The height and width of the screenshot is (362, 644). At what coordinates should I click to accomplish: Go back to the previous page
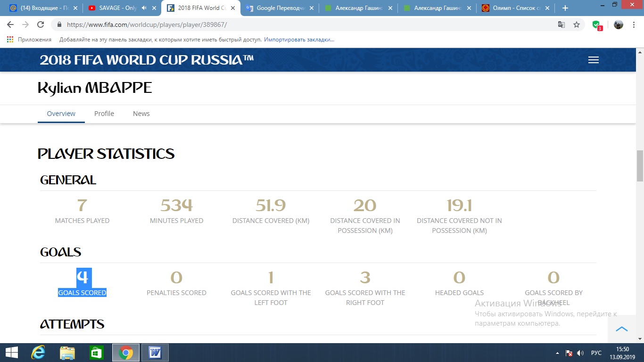pyautogui.click(x=10, y=25)
